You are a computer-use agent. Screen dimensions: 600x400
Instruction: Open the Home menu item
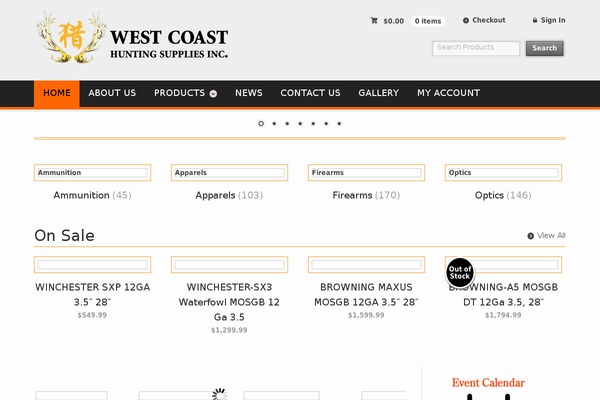click(x=57, y=93)
